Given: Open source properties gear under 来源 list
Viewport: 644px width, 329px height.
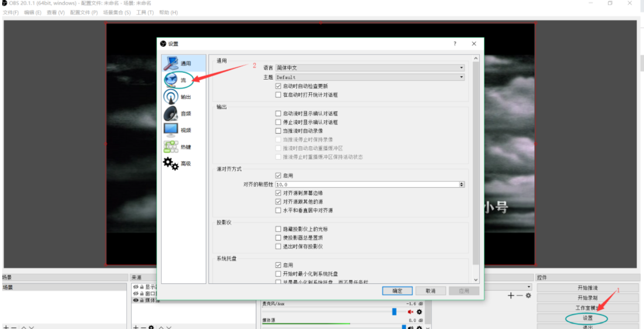Looking at the screenshot, I should (x=151, y=327).
